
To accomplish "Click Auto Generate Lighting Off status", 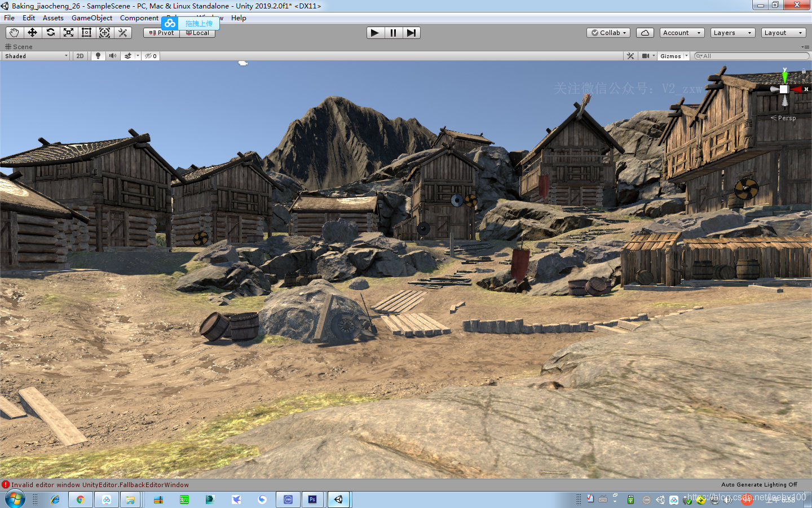I will (759, 485).
